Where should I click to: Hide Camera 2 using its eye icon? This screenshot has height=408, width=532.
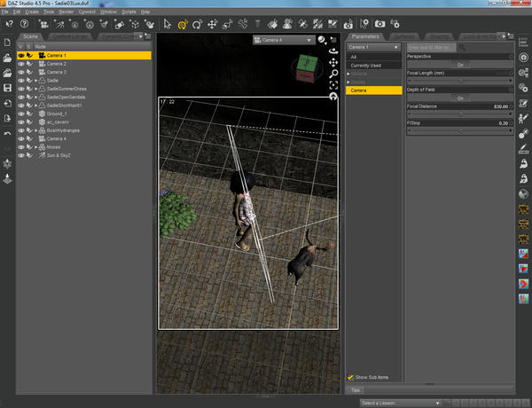pos(21,64)
